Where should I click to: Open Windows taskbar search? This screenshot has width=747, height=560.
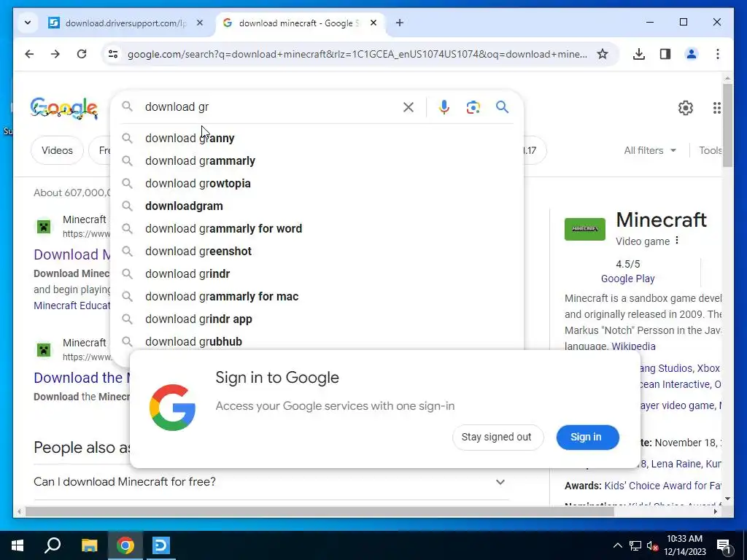point(53,545)
